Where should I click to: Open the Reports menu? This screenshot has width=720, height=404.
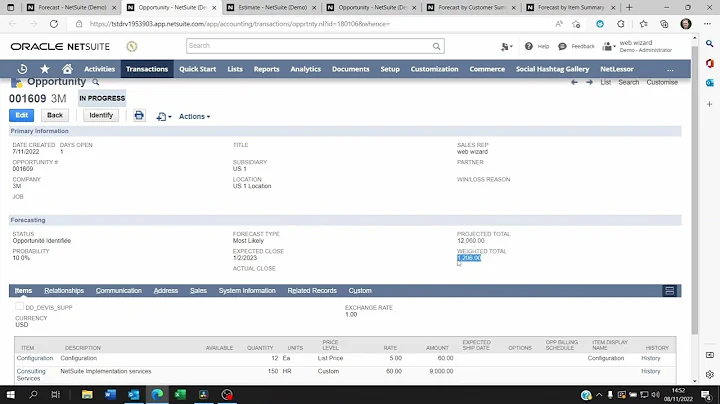pyautogui.click(x=266, y=69)
